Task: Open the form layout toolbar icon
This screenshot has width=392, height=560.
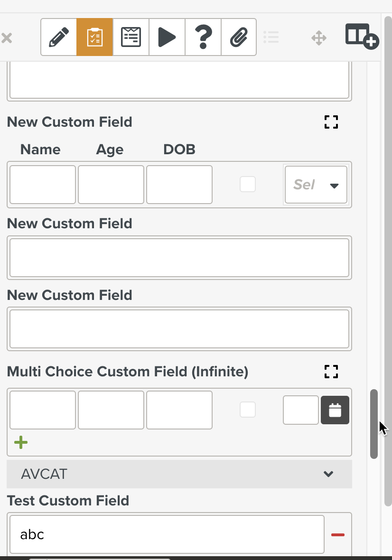Action: pyautogui.click(x=131, y=37)
